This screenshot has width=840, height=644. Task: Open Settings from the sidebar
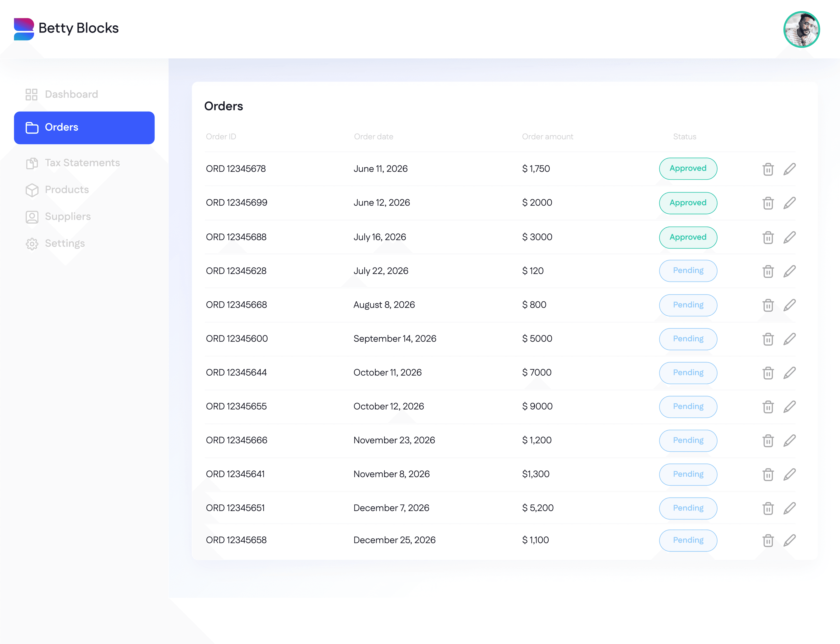coord(65,243)
